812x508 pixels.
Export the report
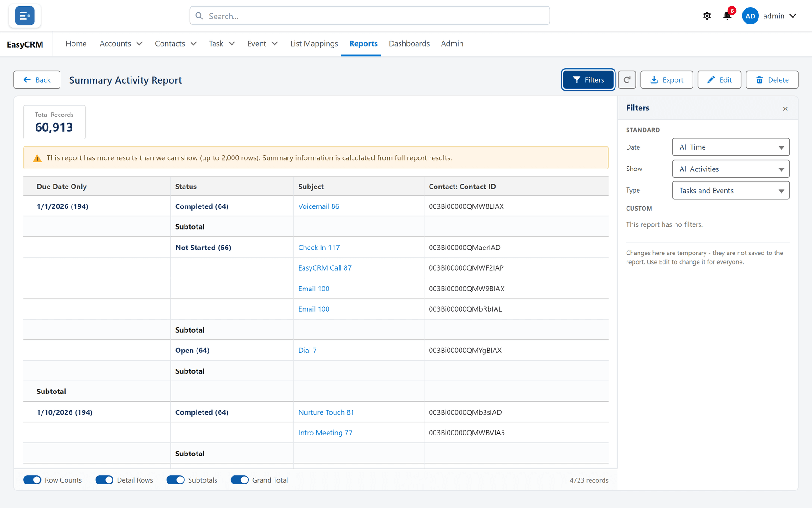coord(666,79)
